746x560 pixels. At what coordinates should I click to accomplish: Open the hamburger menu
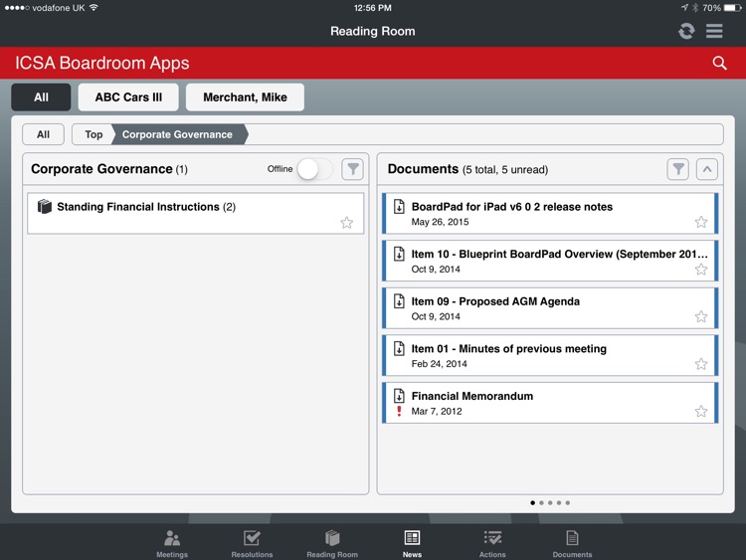click(x=714, y=31)
